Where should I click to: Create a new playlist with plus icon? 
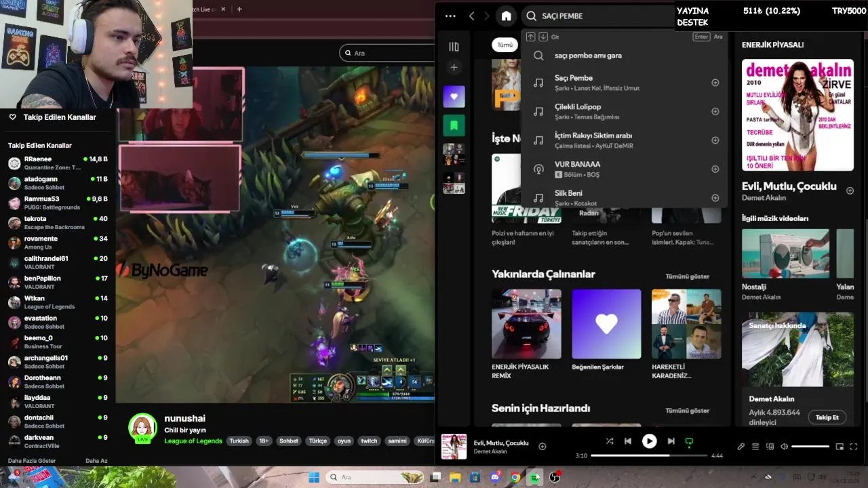pyautogui.click(x=454, y=67)
